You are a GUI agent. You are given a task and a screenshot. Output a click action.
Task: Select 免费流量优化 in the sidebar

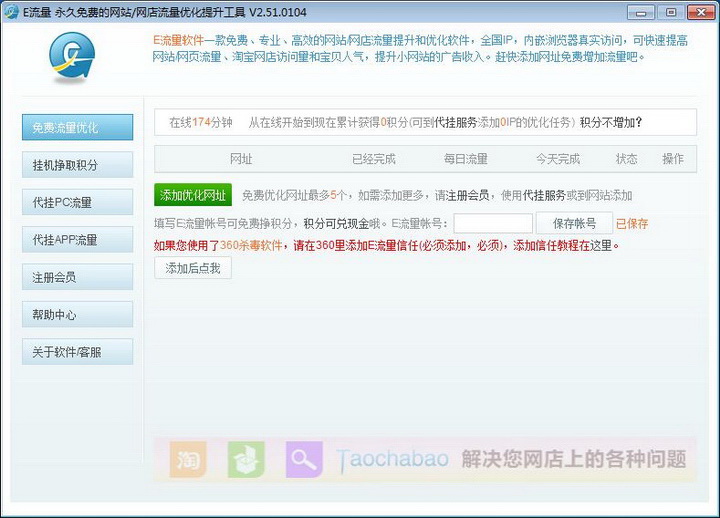pyautogui.click(x=78, y=127)
